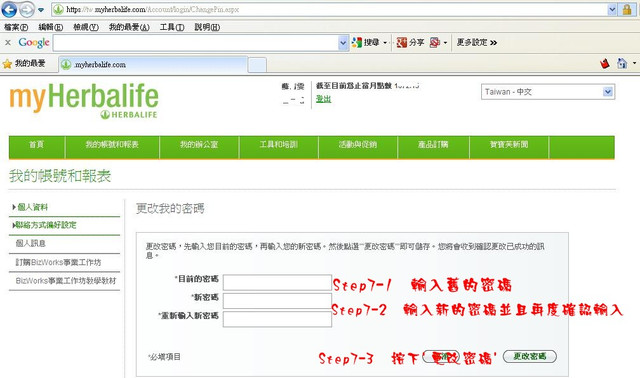
Task: Open the 工具(T) menu
Action: pos(172,27)
